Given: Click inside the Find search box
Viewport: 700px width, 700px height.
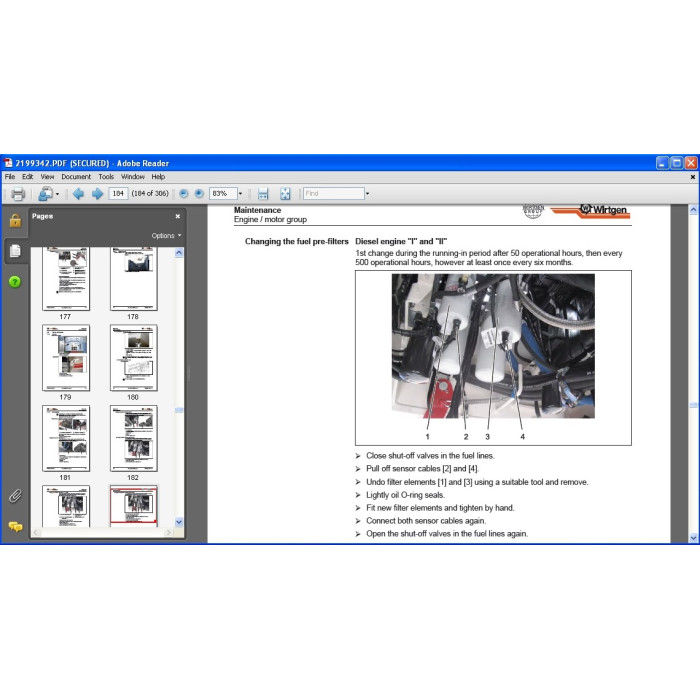Looking at the screenshot, I should pyautogui.click(x=333, y=193).
